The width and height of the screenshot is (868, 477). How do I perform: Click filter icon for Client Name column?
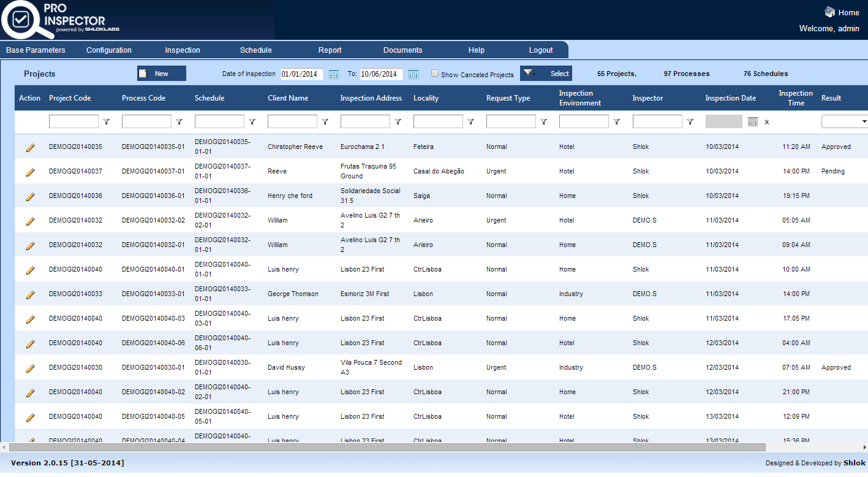[x=325, y=122]
